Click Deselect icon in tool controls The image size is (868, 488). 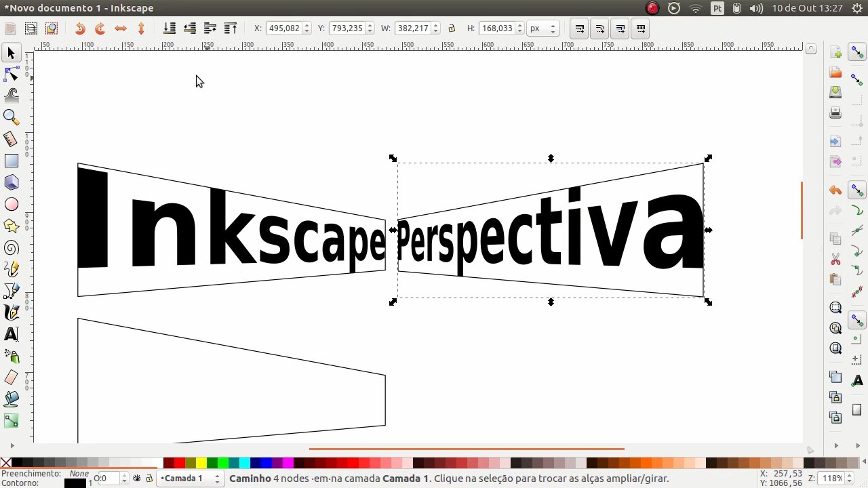pyautogui.click(x=52, y=28)
